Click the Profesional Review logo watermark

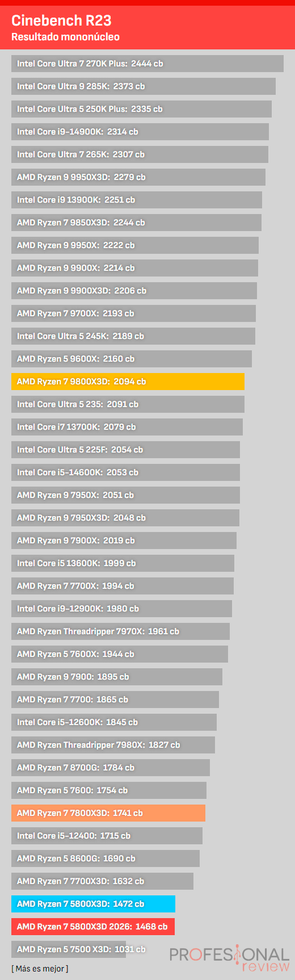pos(229,958)
